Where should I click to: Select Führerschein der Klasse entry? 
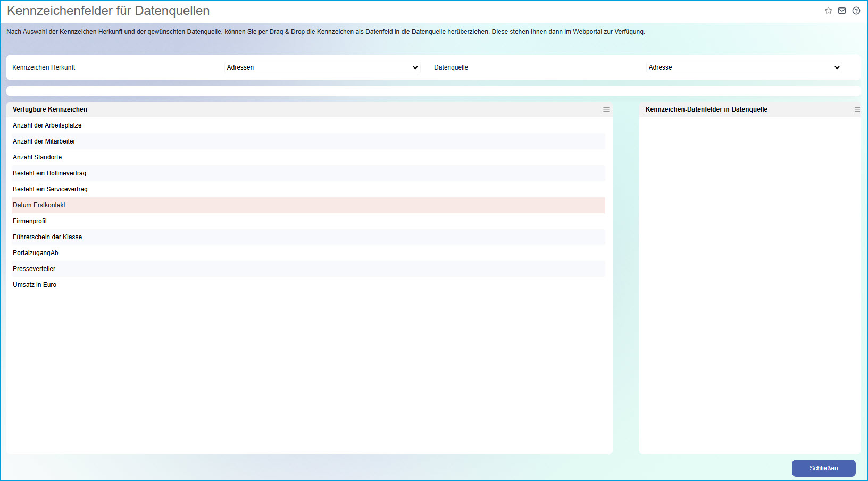[47, 237]
